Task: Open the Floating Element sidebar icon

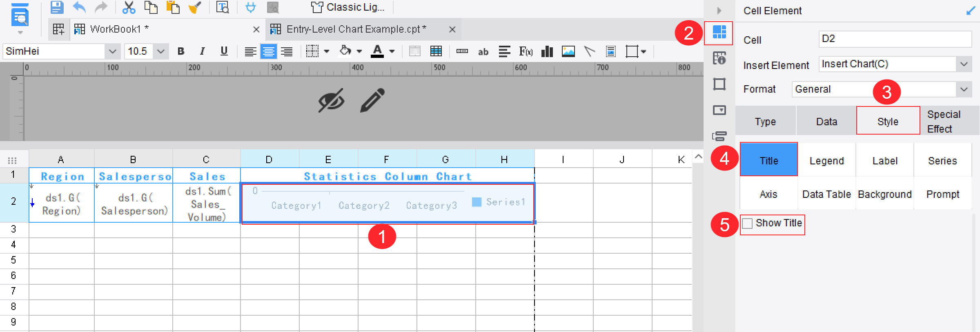Action: point(719,84)
